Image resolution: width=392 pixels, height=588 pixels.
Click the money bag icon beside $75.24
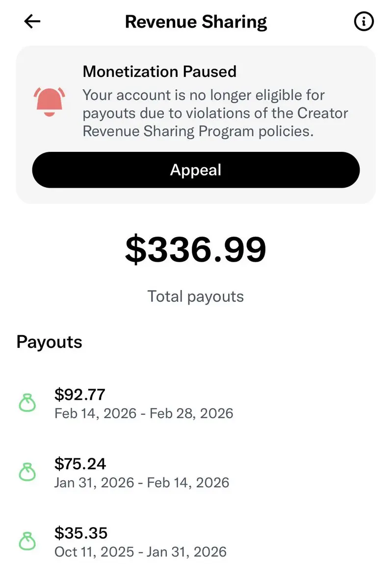click(x=27, y=472)
